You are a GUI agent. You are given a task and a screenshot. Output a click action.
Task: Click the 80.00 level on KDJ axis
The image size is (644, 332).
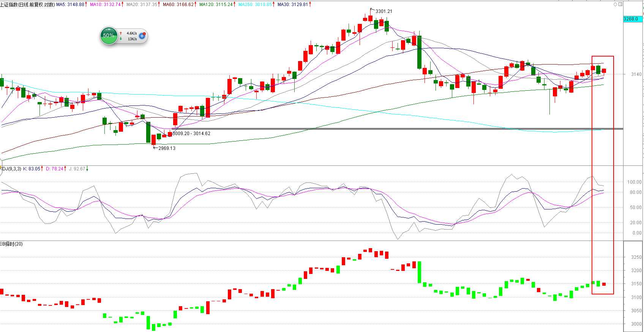[636, 192]
